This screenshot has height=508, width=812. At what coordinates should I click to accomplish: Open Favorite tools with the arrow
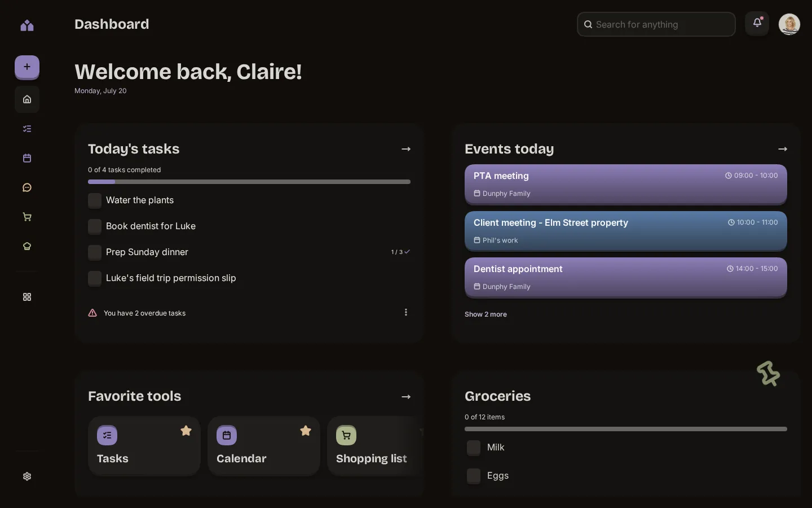(x=406, y=397)
